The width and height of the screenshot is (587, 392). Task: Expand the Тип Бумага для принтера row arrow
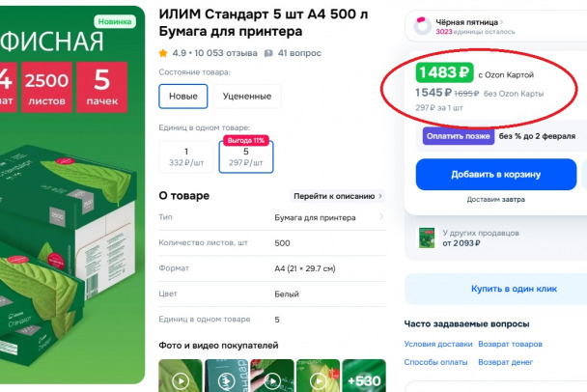[x=381, y=217]
